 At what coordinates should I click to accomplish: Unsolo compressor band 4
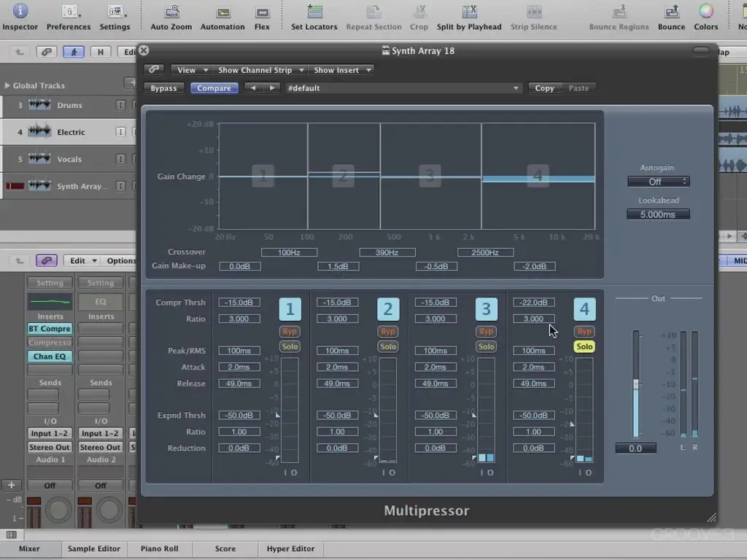584,346
